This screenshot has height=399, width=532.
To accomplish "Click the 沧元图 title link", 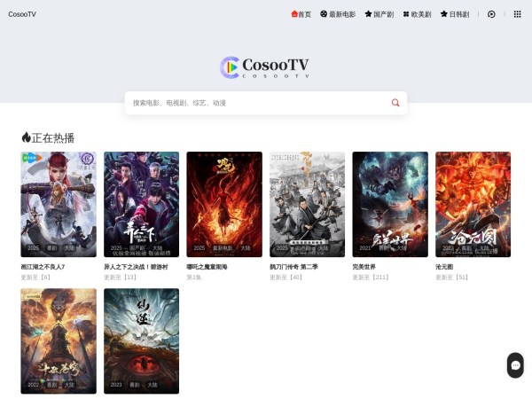I will click(445, 267).
